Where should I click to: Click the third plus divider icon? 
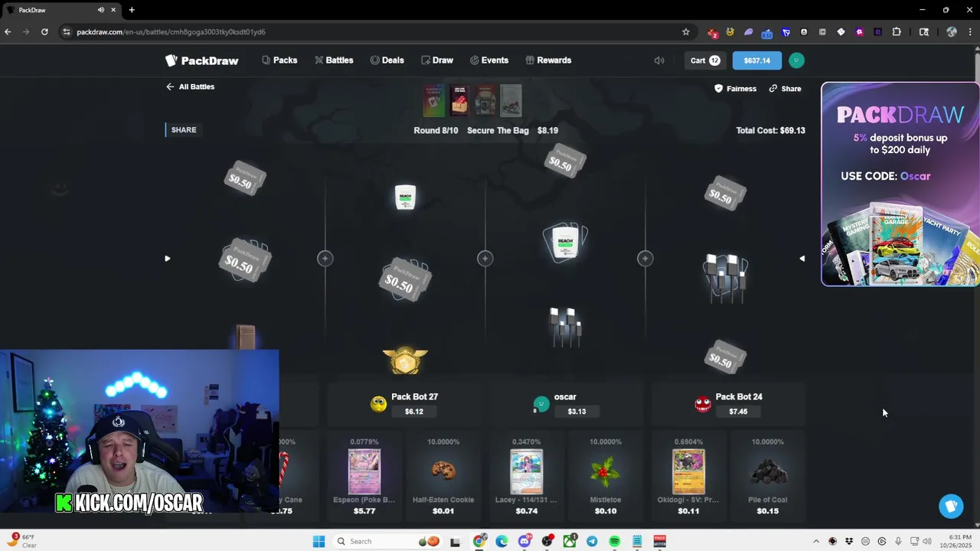645,259
